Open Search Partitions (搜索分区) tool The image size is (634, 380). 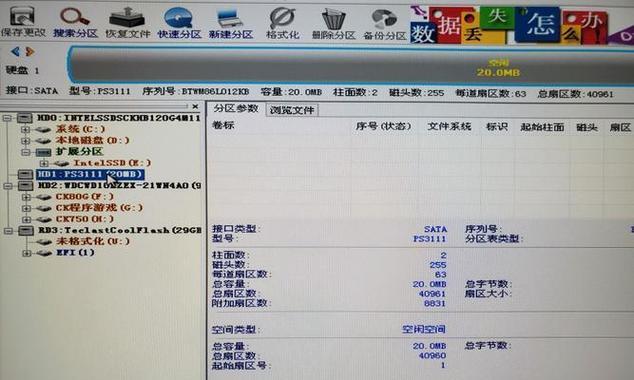click(75, 23)
